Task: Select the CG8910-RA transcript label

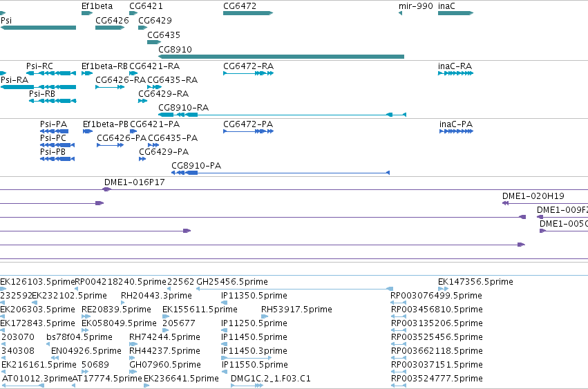Action: (x=183, y=107)
